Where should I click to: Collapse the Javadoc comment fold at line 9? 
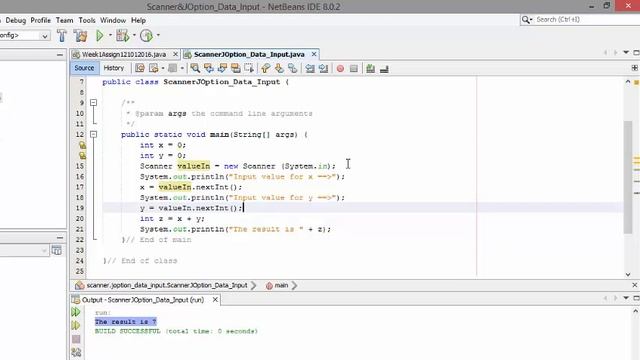(93, 102)
